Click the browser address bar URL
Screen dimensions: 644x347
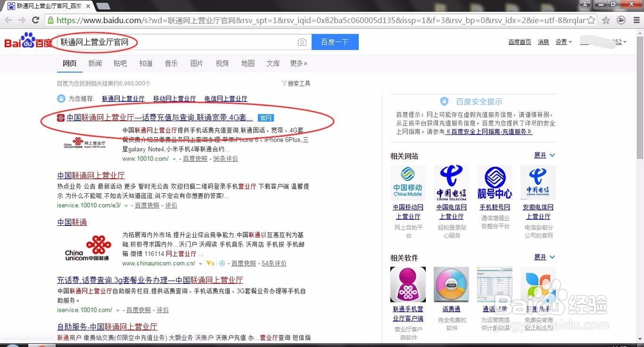coord(320,20)
